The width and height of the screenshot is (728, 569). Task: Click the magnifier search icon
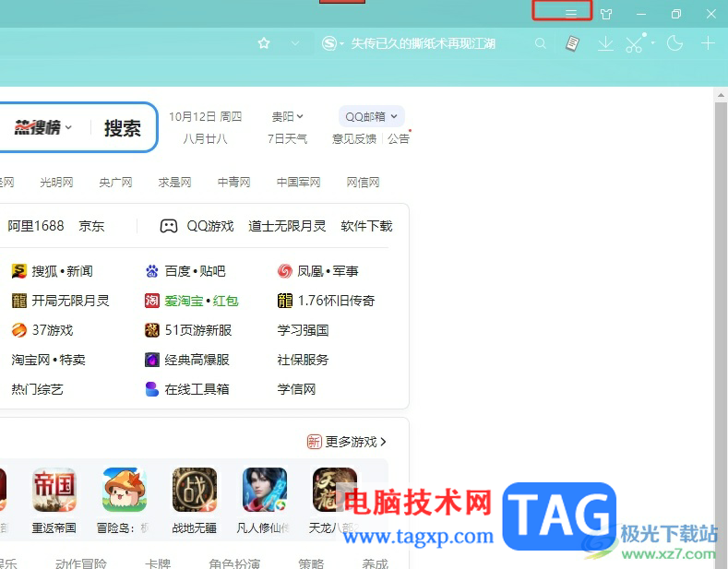coord(540,43)
